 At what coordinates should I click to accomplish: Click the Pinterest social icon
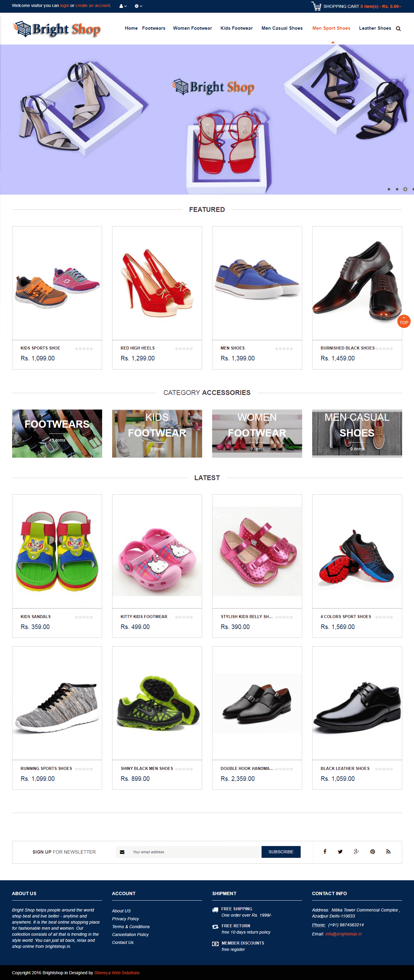tap(372, 851)
